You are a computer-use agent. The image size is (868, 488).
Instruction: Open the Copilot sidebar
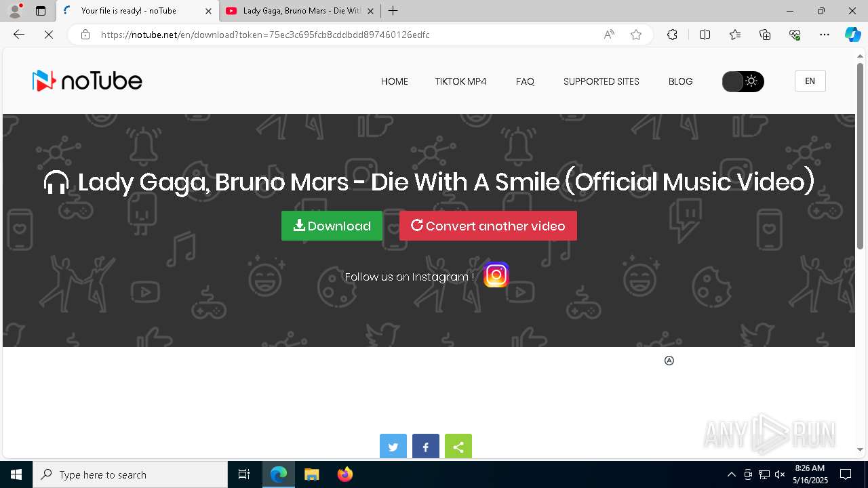pos(852,35)
